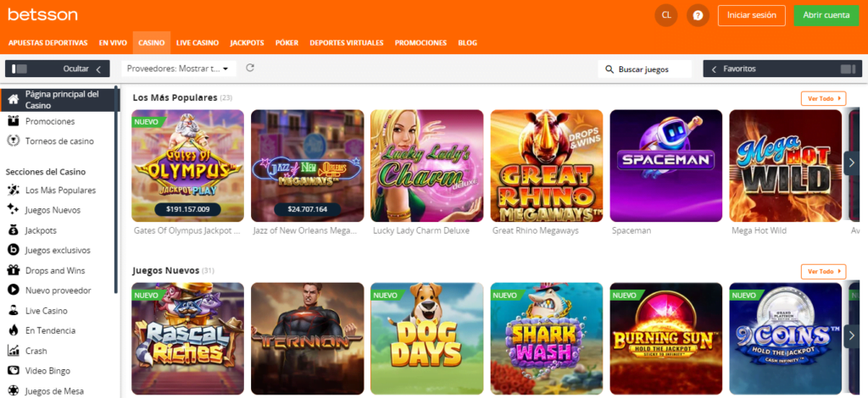Click the chip icon beside Juegos de Mesa
This screenshot has width=868, height=398.
click(x=14, y=391)
